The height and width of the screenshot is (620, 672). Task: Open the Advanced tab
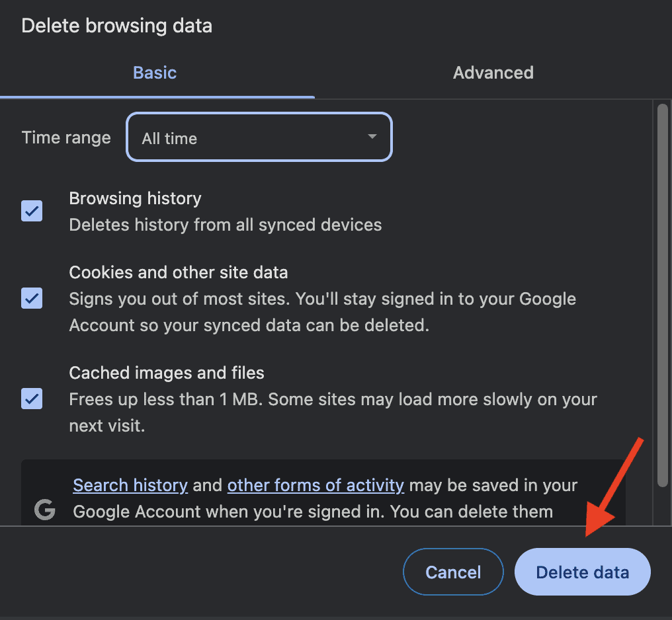pyautogui.click(x=493, y=72)
